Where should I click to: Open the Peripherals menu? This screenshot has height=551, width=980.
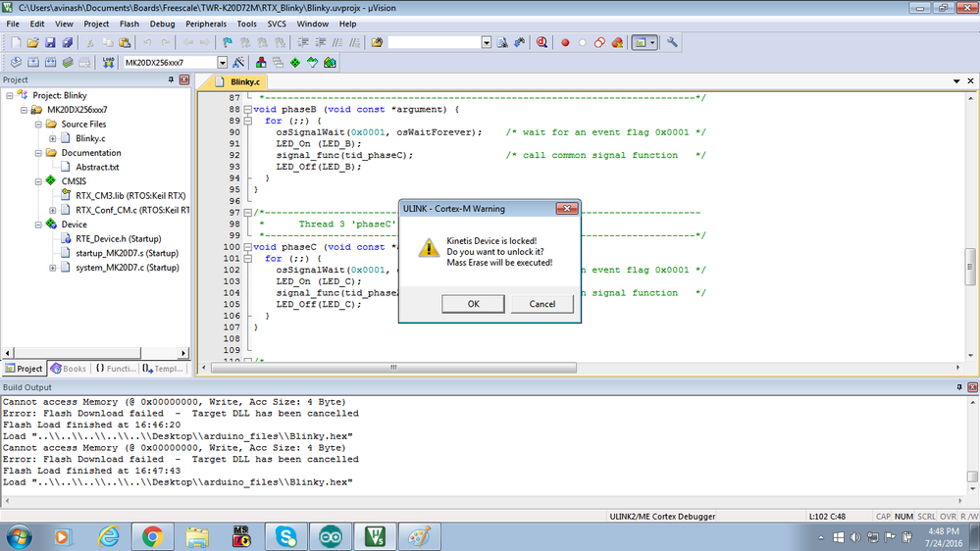click(206, 24)
